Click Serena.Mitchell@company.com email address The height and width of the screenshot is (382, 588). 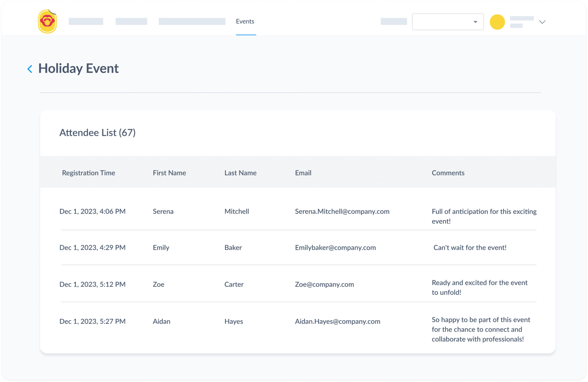(x=342, y=212)
